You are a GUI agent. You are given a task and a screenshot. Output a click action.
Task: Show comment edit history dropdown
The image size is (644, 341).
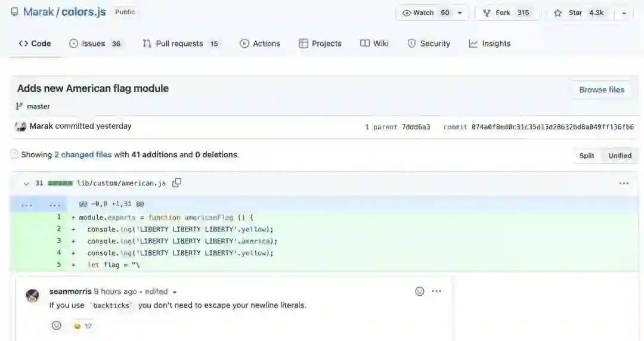coord(175,292)
